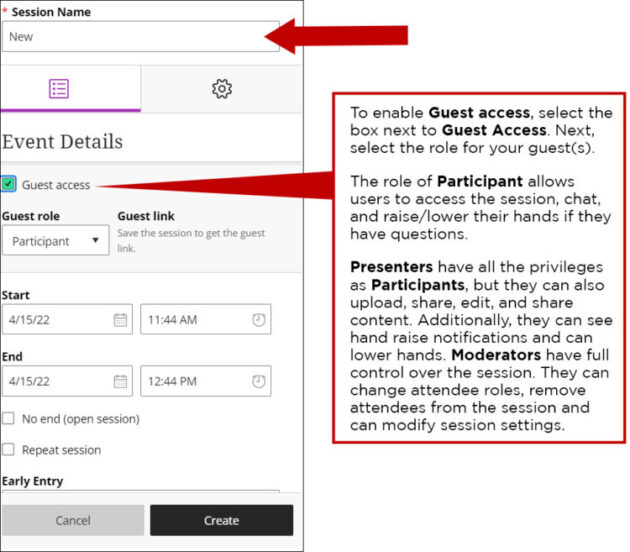The image size is (630, 552).
Task: Select the Guest access label text
Action: pos(56,185)
